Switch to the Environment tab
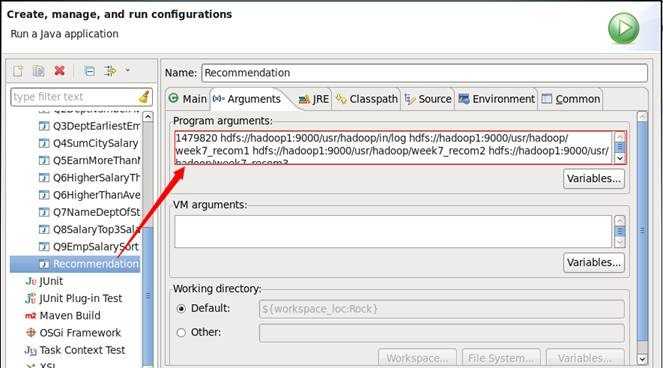 [x=497, y=99]
